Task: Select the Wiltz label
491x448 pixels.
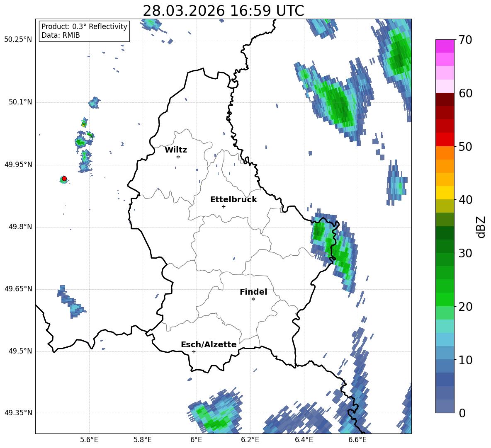Action: coord(176,150)
